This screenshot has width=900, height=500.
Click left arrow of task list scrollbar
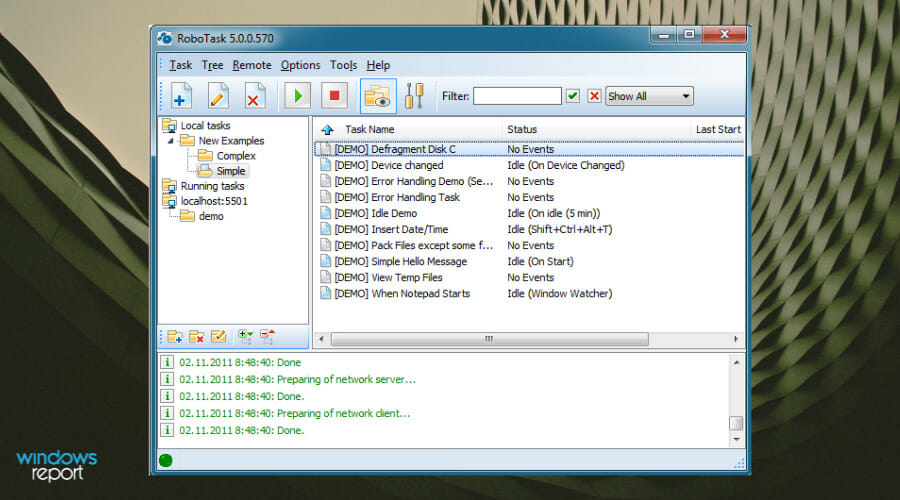[321, 339]
